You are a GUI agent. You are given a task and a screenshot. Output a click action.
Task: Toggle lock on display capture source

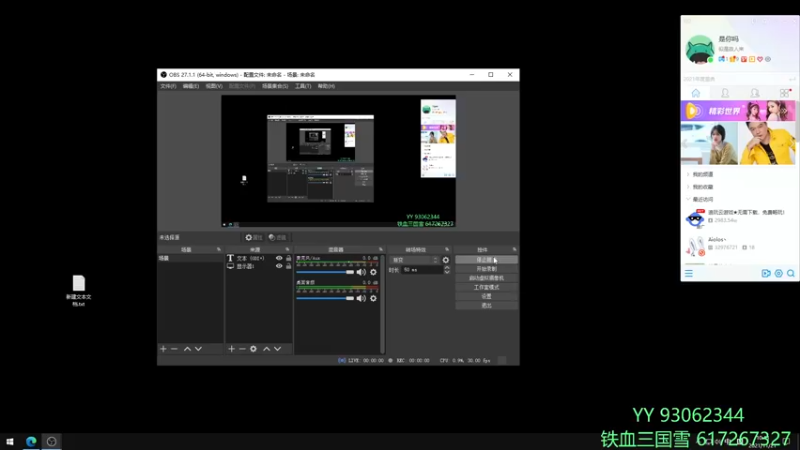pyautogui.click(x=288, y=266)
